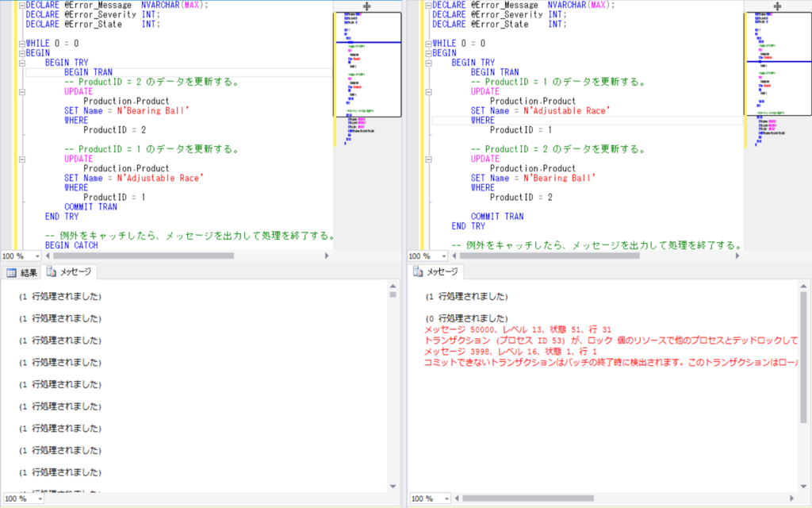812x508 pixels.
Task: Select the メッセージ tab in the right pane
Action: point(435,271)
